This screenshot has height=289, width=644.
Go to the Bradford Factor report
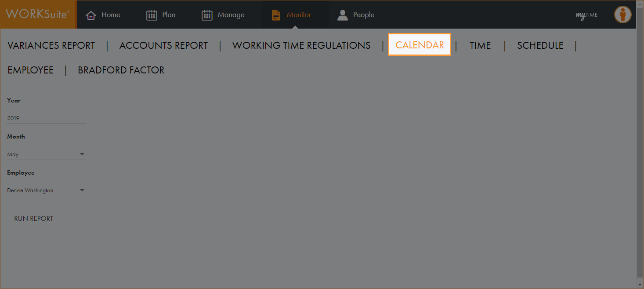(x=121, y=70)
